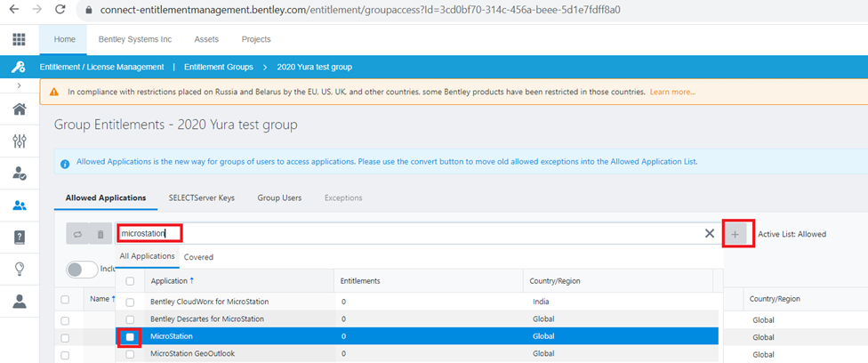Open the app launcher grid icon
This screenshot has height=363, width=868.
(x=19, y=39)
